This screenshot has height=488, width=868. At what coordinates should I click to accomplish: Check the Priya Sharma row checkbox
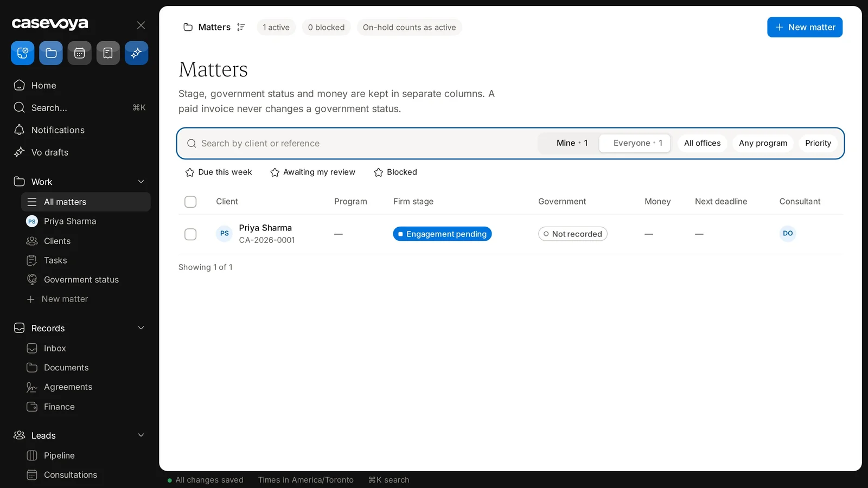pos(190,234)
